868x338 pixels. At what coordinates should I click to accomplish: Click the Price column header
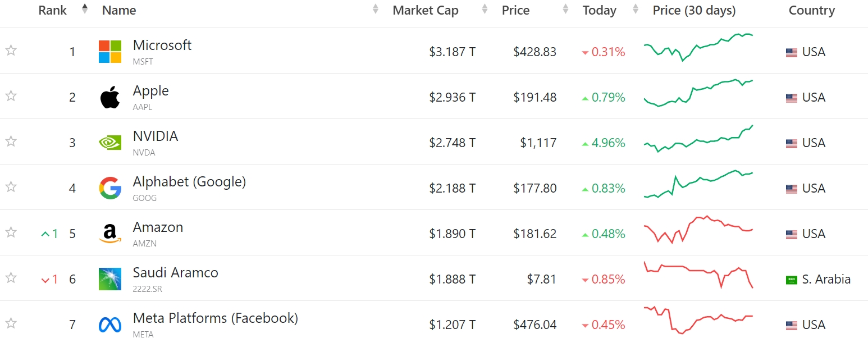pos(515,10)
